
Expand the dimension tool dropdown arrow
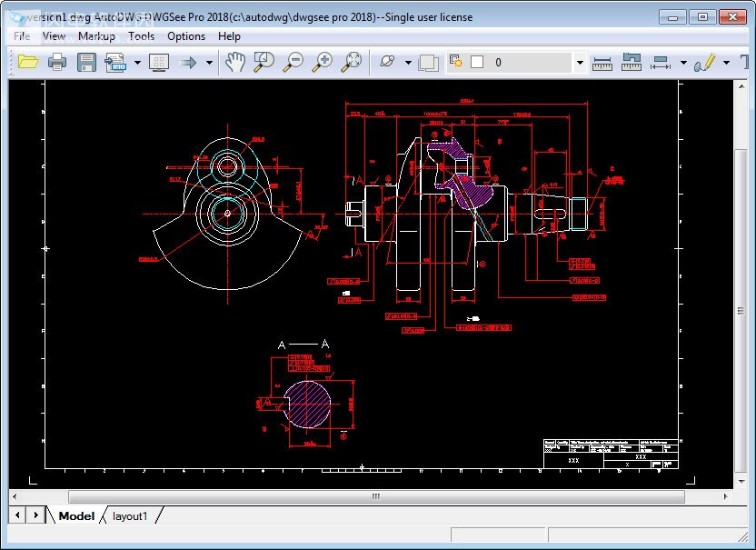[x=683, y=62]
